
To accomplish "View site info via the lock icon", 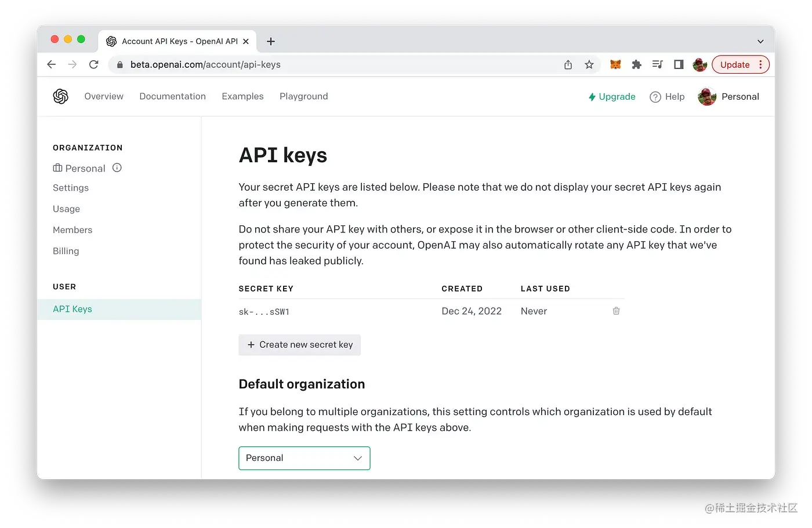I will pos(119,65).
